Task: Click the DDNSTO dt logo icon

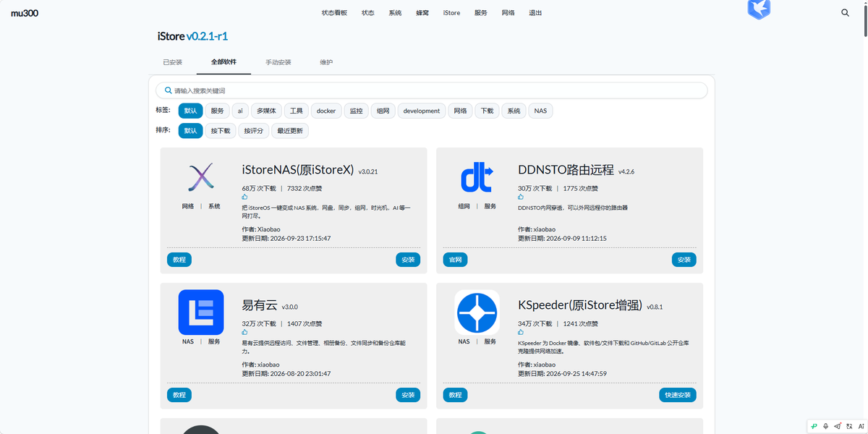Action: pos(477,178)
